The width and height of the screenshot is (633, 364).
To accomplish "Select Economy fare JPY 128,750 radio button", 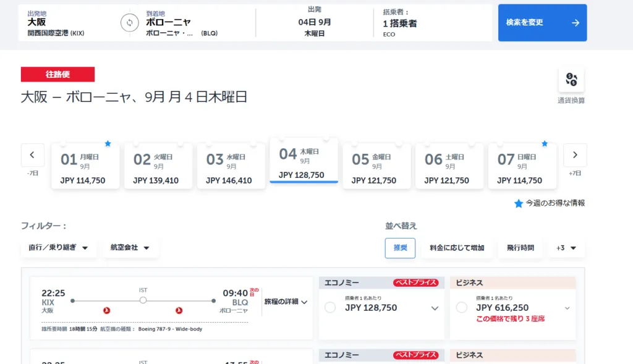I will click(330, 308).
